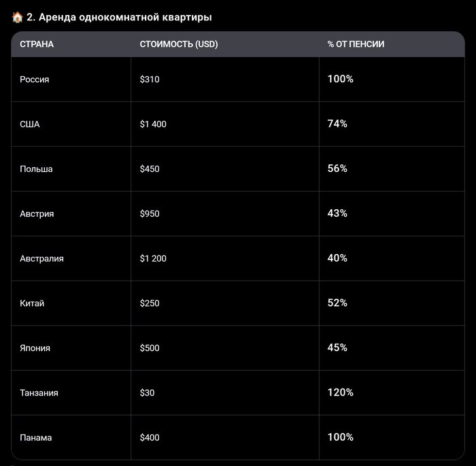Select the «Австрия» country cell
Screen dimensions: 476x466
(37, 214)
